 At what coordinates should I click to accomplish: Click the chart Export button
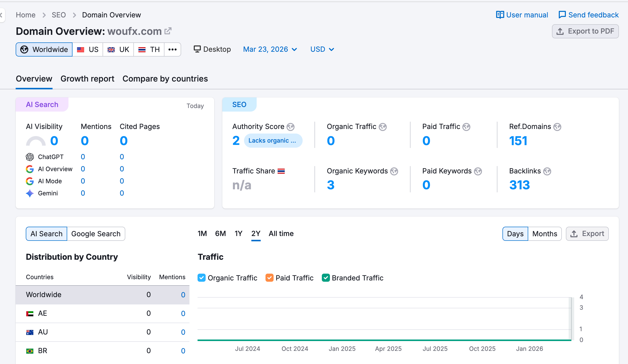(587, 234)
